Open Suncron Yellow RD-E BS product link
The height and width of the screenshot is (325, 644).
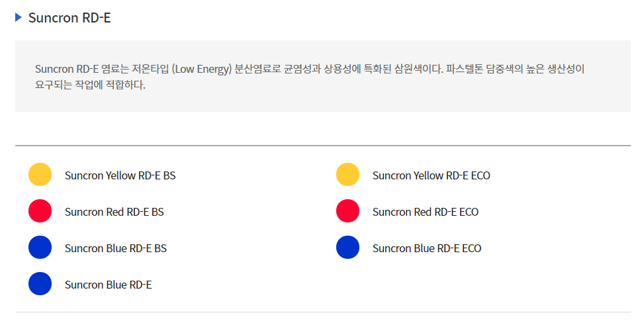(x=120, y=175)
